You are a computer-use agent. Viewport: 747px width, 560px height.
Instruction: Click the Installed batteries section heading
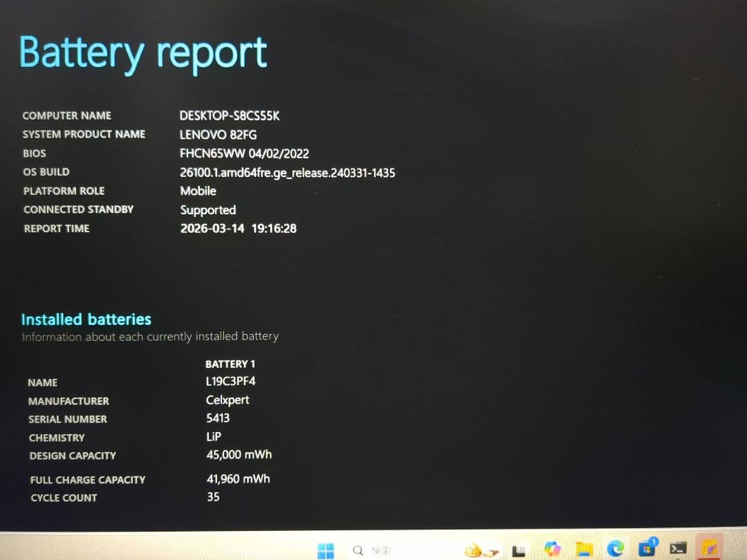pos(86,319)
